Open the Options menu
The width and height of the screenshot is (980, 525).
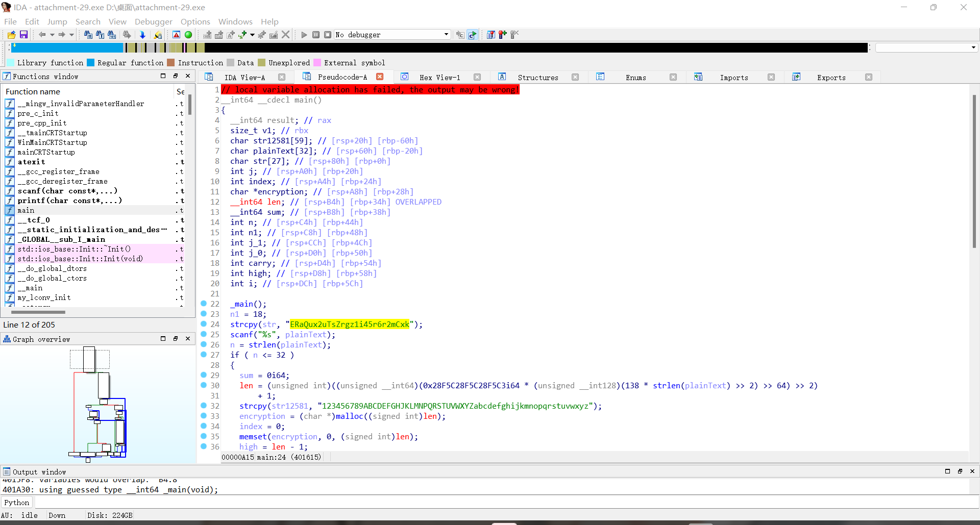click(x=195, y=21)
